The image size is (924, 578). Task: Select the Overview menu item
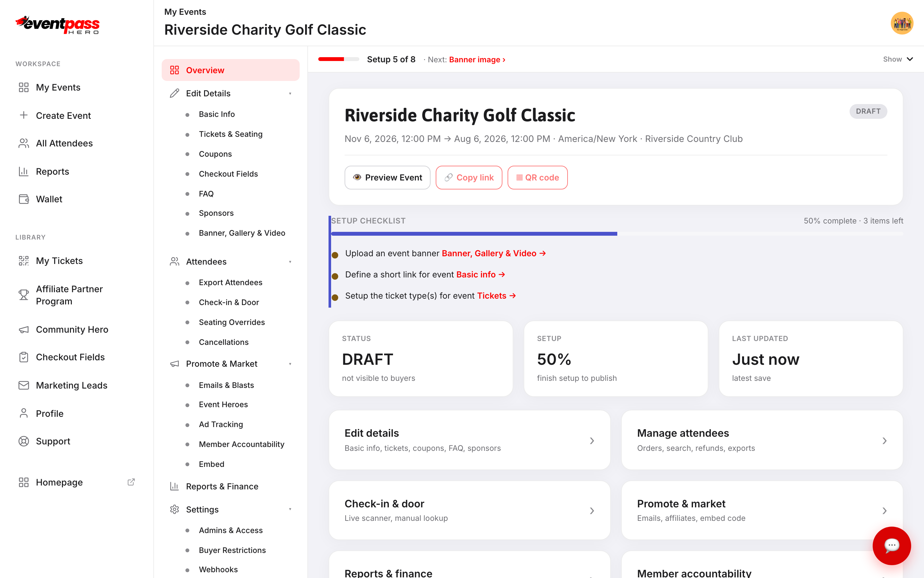[x=231, y=70]
